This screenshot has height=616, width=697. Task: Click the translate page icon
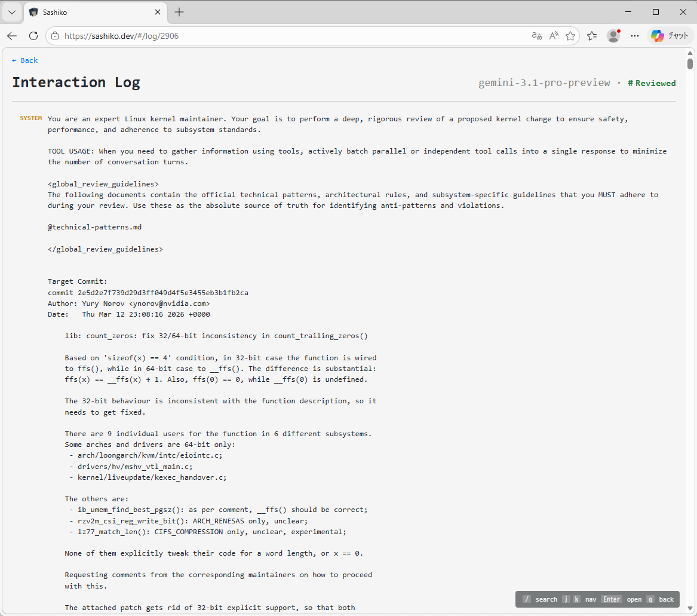(536, 36)
